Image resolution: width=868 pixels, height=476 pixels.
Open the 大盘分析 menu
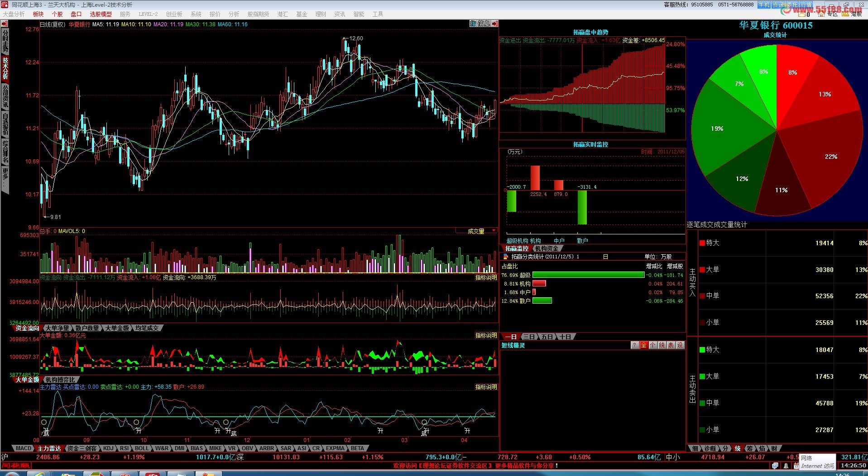click(x=14, y=14)
